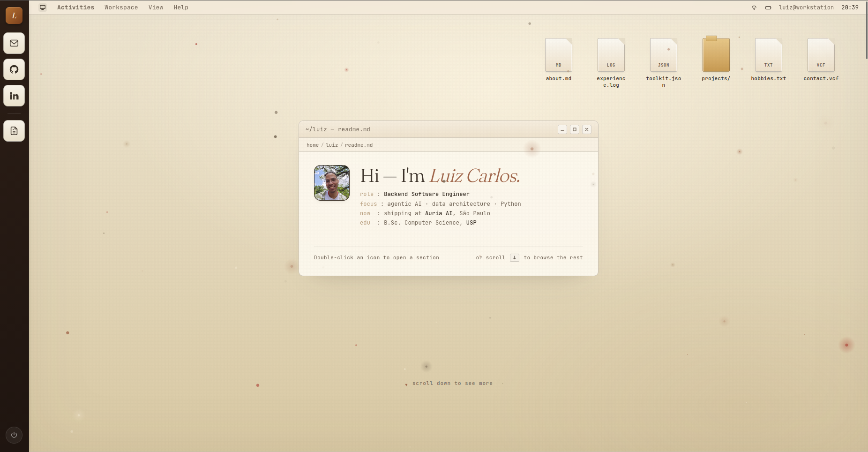Viewport: 868px width, 452px height.
Task: Open the LinkedIn sidebar icon
Action: pyautogui.click(x=14, y=96)
